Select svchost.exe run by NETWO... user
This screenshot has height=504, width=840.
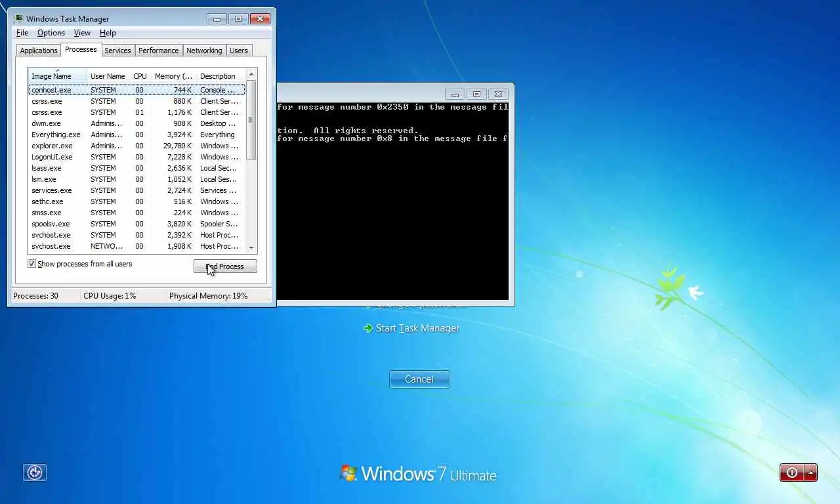point(136,246)
